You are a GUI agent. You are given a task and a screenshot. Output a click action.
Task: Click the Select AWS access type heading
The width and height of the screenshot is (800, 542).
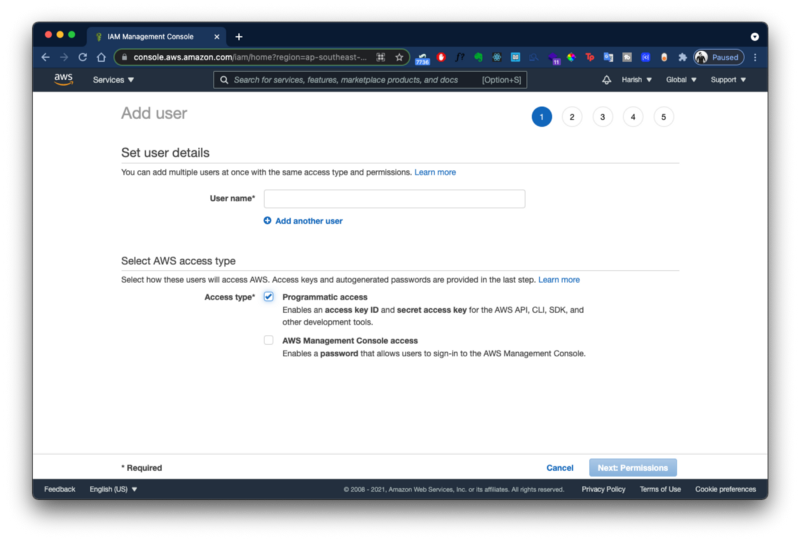coord(178,261)
